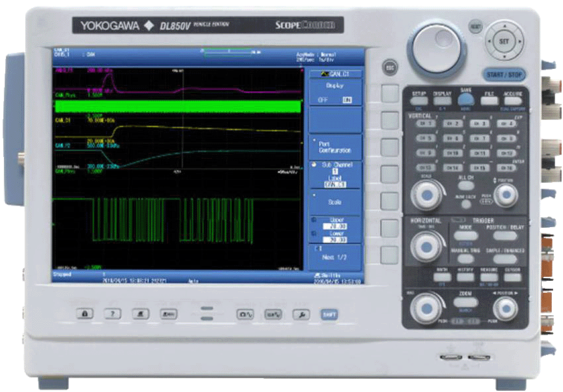Viewport: 563px width, 392px height.
Task: Click the vertical POSITION knob
Action: 506,195
